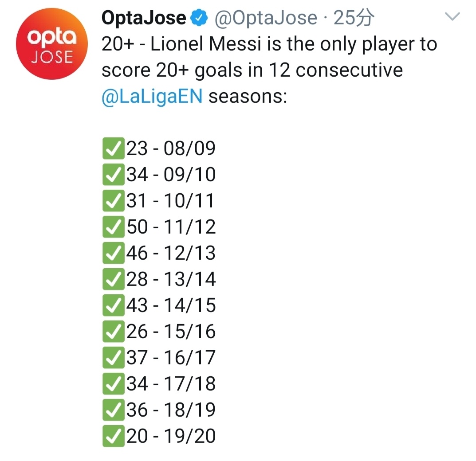
Task: Tap the check emoji beside 28 - 13/14
Action: pos(113,279)
